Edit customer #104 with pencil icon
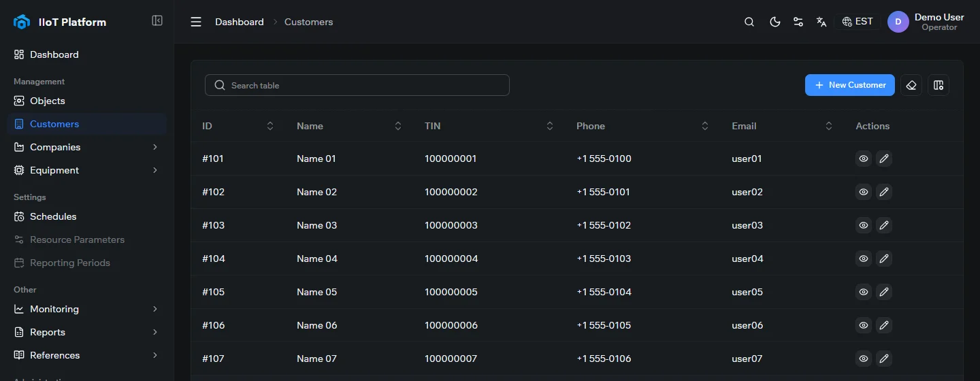The image size is (980, 381). (x=884, y=259)
